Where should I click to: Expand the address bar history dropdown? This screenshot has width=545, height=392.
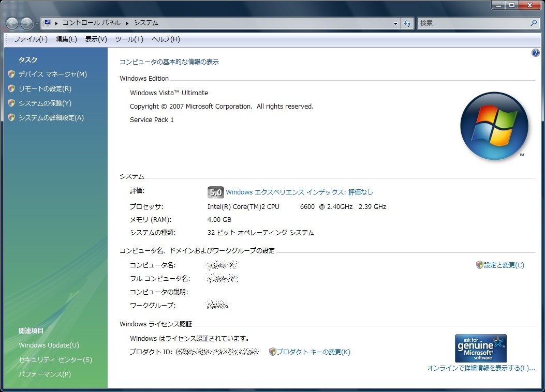pos(395,23)
